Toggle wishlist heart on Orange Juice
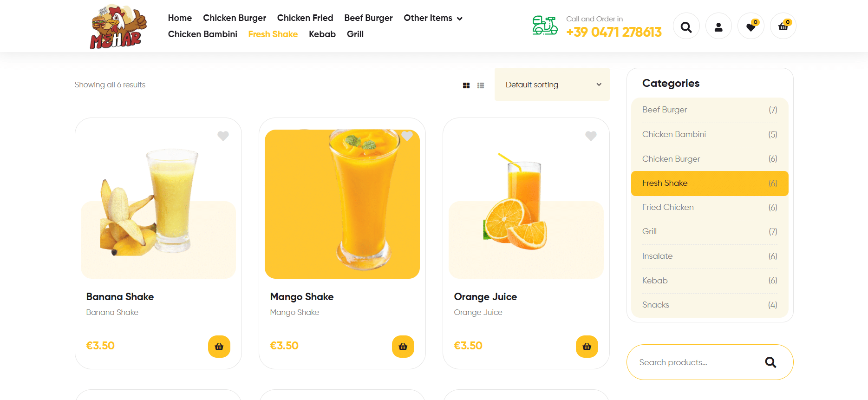The image size is (868, 400). tap(591, 136)
